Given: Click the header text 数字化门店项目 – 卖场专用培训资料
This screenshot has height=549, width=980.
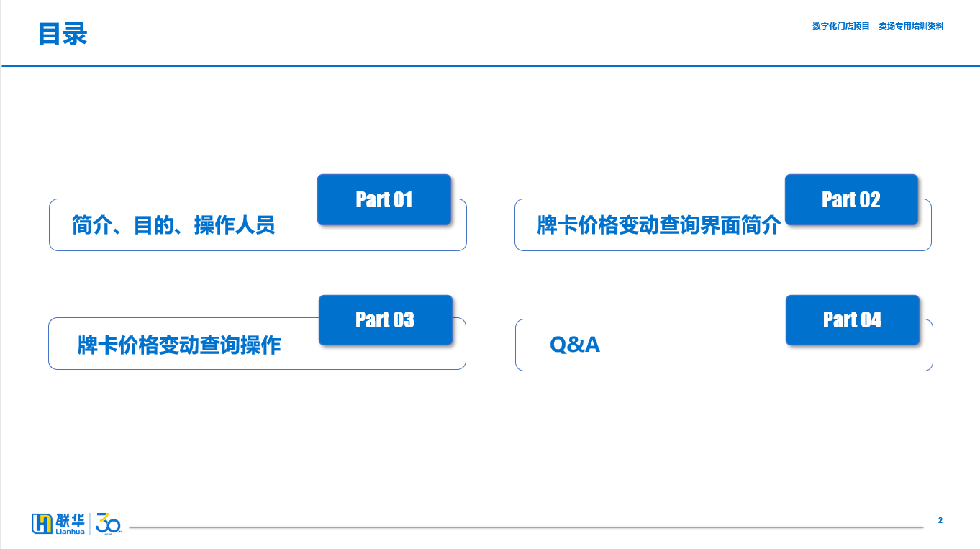Looking at the screenshot, I should (878, 26).
